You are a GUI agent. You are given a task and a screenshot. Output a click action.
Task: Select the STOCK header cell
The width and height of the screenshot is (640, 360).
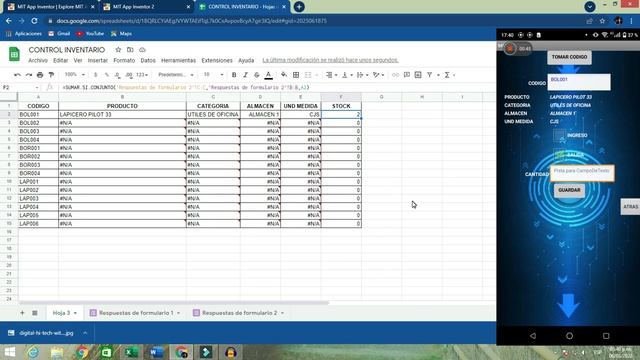pyautogui.click(x=341, y=106)
